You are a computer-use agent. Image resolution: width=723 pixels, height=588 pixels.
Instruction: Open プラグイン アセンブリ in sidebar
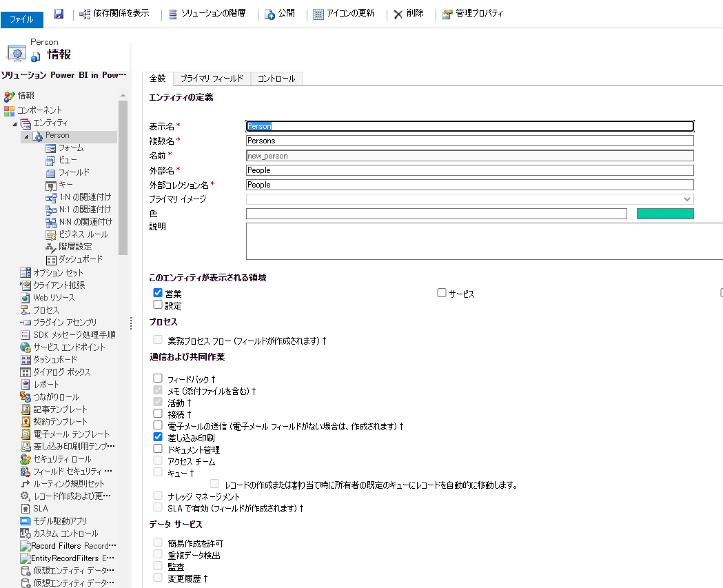coord(65,323)
